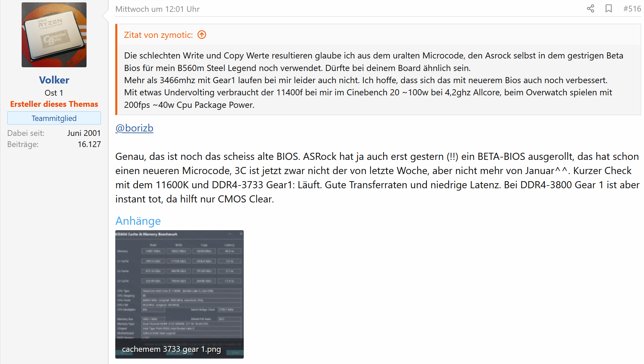Open the @borizb user mention
This screenshot has width=644, height=364.
click(134, 128)
